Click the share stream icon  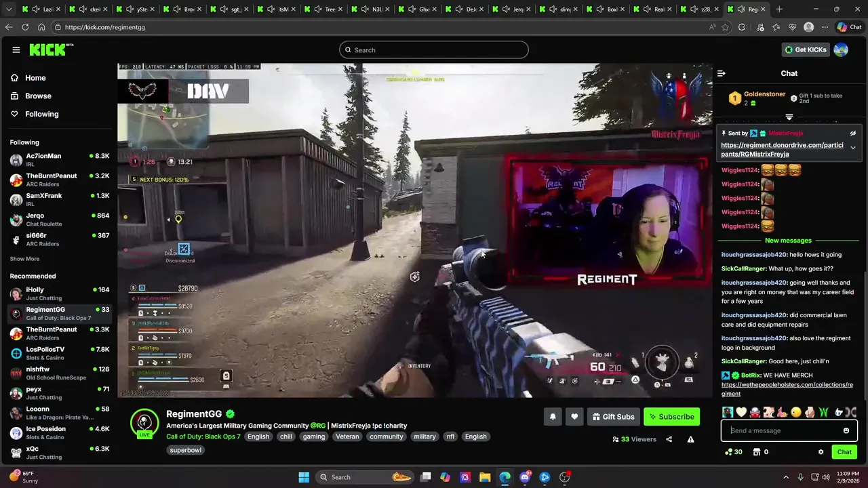669,439
